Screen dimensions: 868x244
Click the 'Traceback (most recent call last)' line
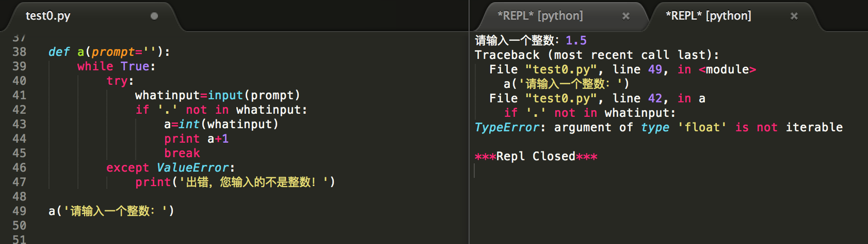click(x=596, y=55)
